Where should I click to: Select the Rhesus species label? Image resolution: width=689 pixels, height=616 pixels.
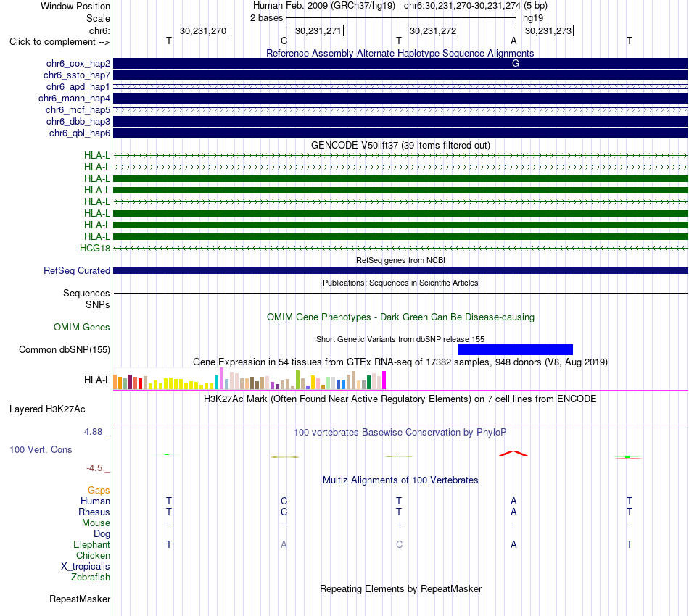[94, 512]
